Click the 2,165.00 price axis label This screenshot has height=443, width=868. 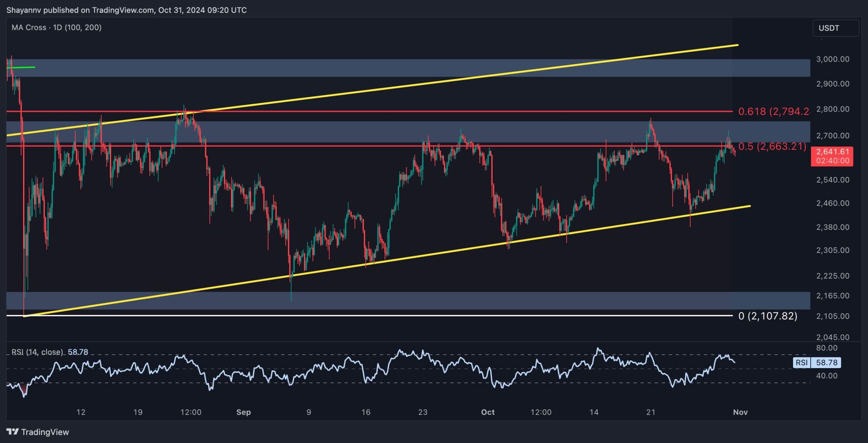tap(833, 296)
